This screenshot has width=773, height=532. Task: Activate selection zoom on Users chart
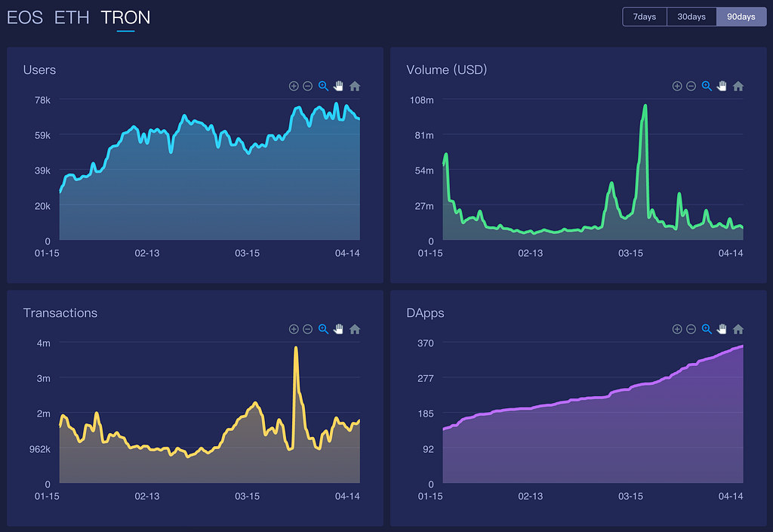[323, 86]
